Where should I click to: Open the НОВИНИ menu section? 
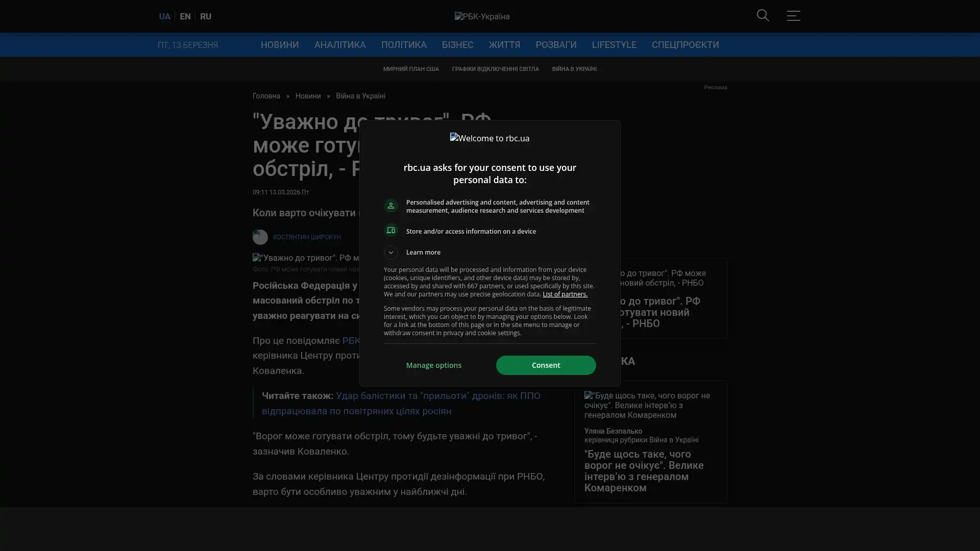pos(280,45)
